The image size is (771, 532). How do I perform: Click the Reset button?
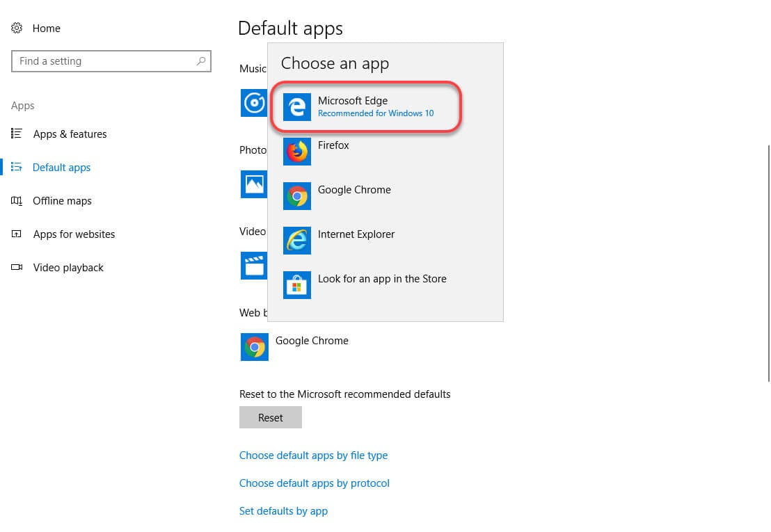click(271, 417)
